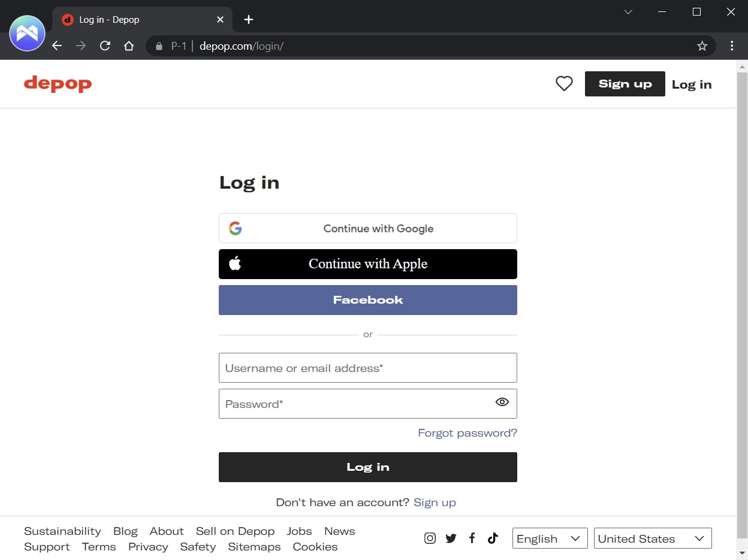Select the Log in - Depop tab
Screen dimensions: 748x560
click(x=143, y=20)
